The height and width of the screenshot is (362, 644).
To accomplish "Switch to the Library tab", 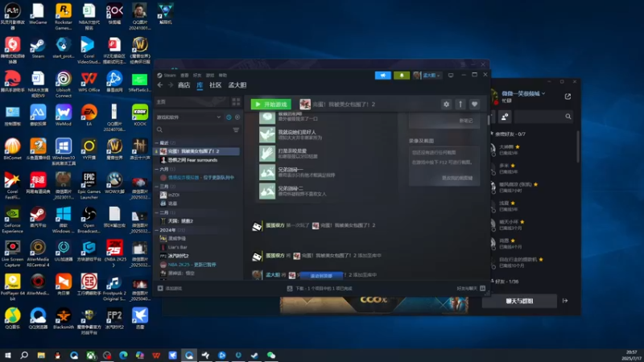I will pyautogui.click(x=200, y=85).
